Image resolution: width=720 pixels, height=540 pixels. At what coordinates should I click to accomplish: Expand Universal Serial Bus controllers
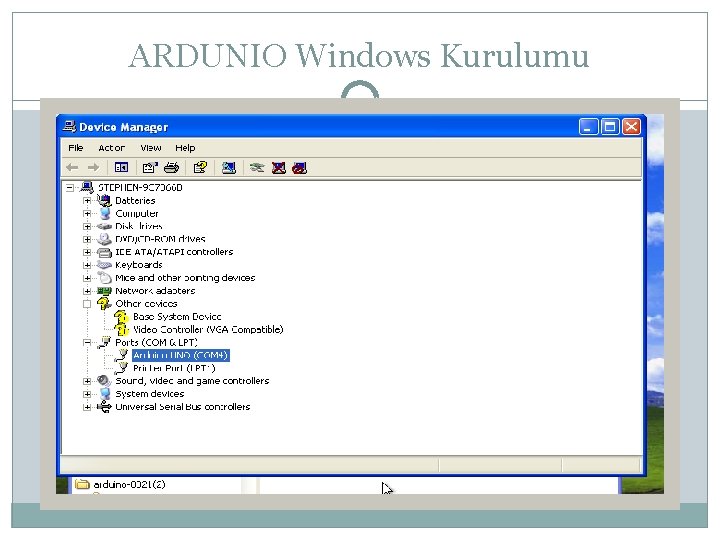point(87,406)
